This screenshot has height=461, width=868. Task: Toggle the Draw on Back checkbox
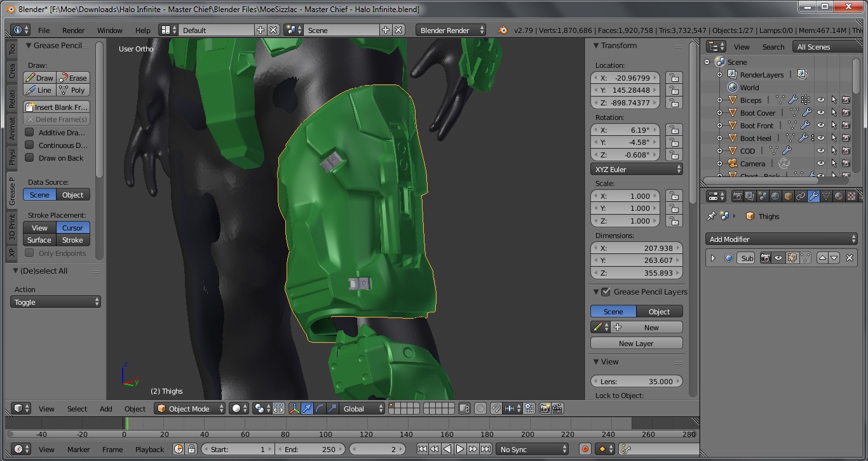(x=29, y=158)
